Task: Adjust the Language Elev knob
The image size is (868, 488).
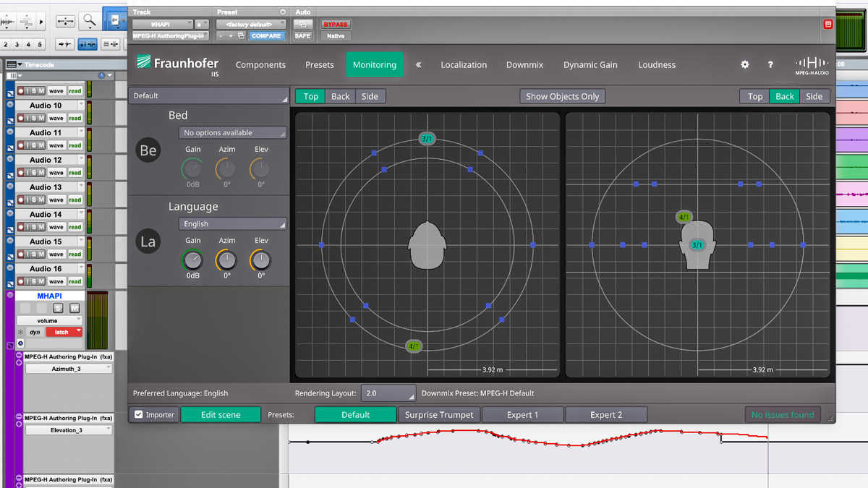Action: coord(260,260)
